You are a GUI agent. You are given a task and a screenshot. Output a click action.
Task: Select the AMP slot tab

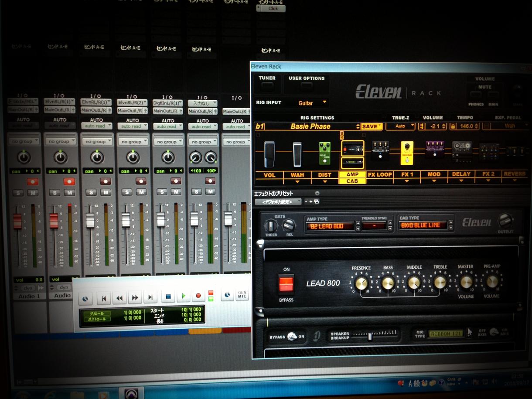click(x=352, y=174)
